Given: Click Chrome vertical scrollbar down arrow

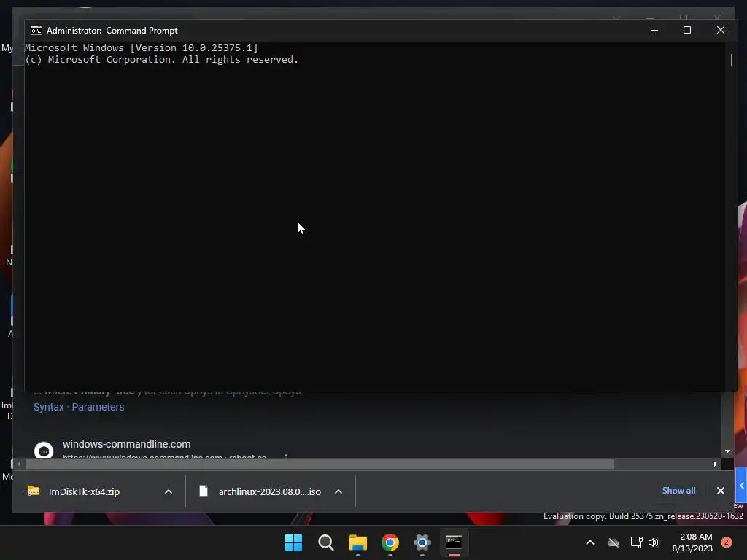Looking at the screenshot, I should click(727, 451).
